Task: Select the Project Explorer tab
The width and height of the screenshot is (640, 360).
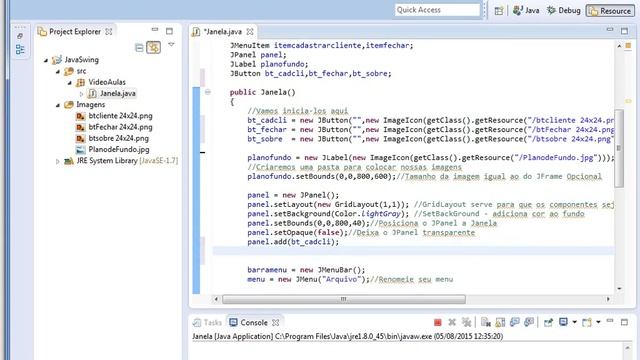Action: (x=75, y=31)
